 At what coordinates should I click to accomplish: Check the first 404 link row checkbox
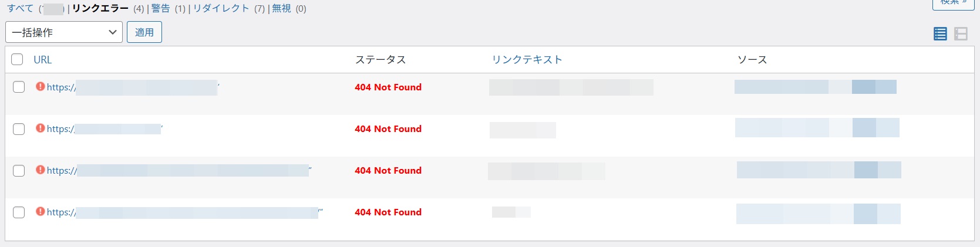tap(19, 87)
